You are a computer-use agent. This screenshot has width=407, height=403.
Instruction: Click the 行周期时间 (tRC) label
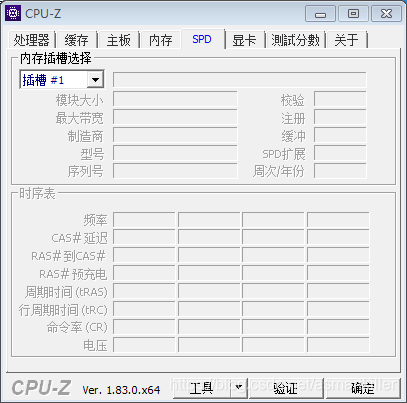pos(63,310)
